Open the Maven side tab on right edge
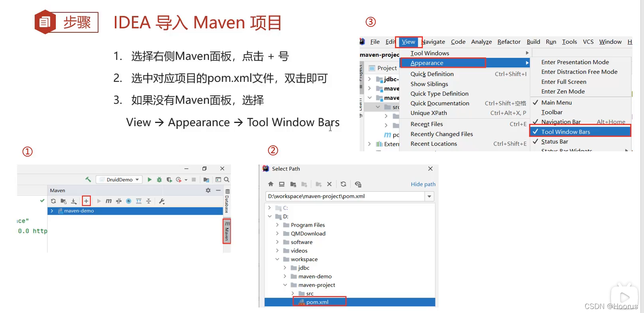The image size is (644, 313). (x=227, y=231)
